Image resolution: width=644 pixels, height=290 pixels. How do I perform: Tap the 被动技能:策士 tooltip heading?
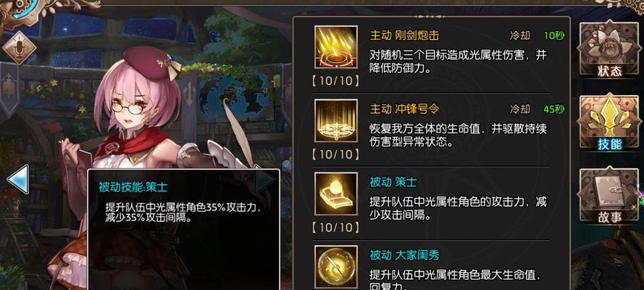133,187
